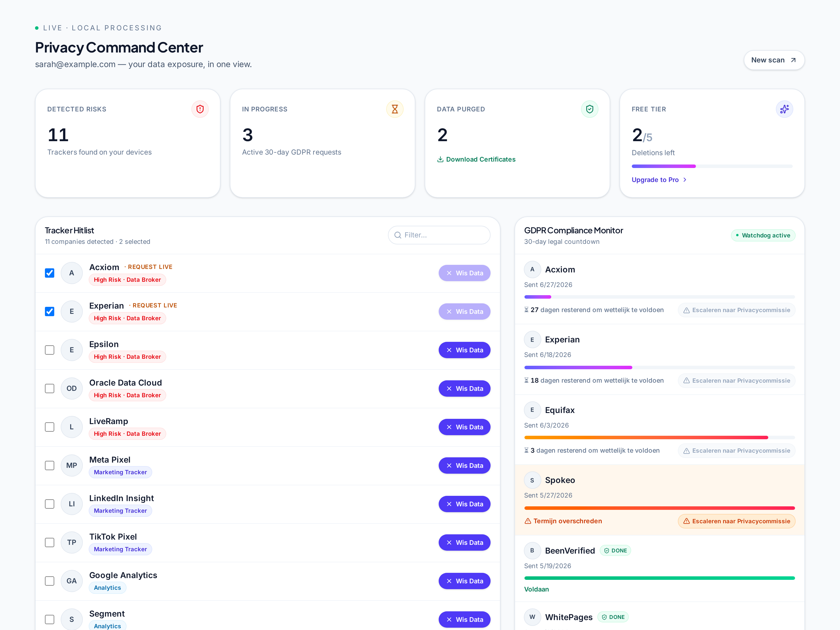
Task: Click BeenVerified's green completed progress bar
Action: 660,578
